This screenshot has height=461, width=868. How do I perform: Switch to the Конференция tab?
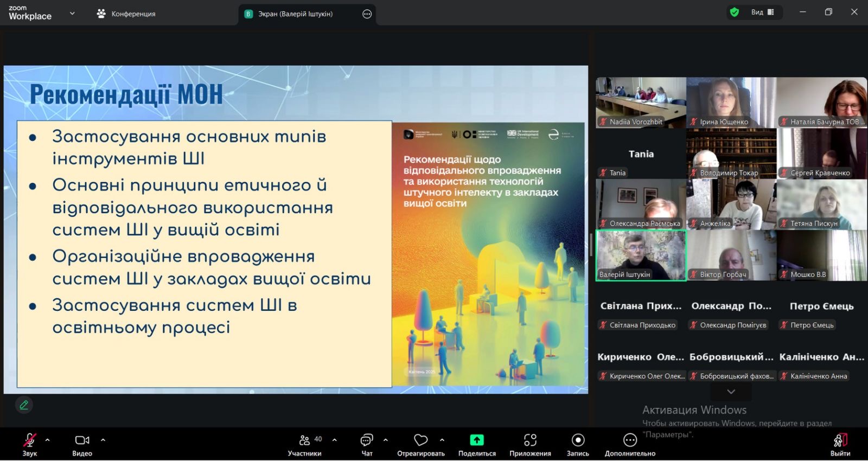coord(126,14)
